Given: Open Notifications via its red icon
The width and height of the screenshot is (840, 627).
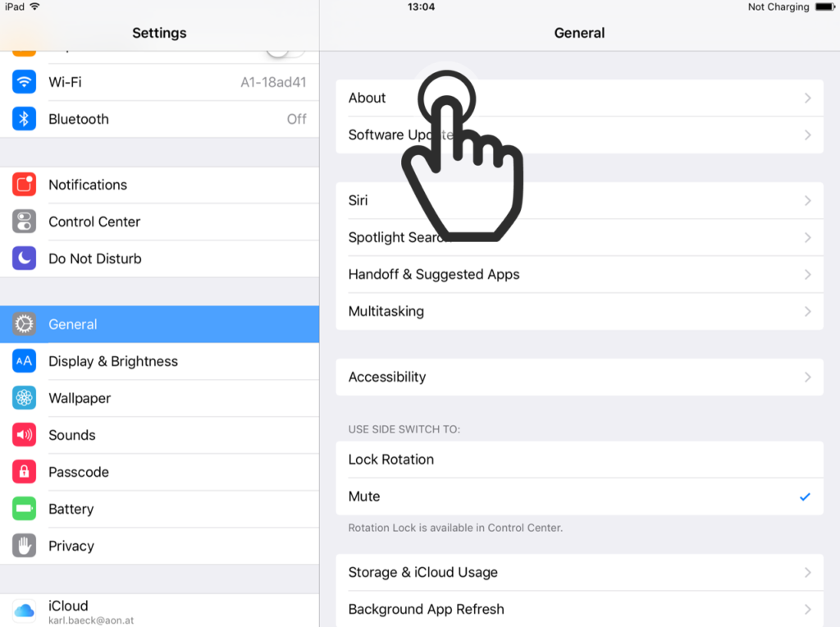Looking at the screenshot, I should (24, 185).
